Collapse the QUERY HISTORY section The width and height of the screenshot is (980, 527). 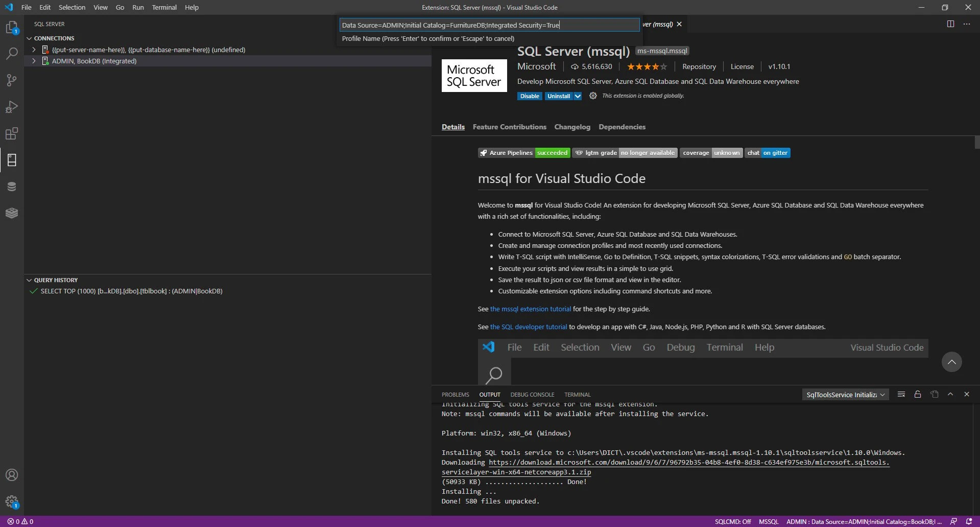[x=29, y=280]
